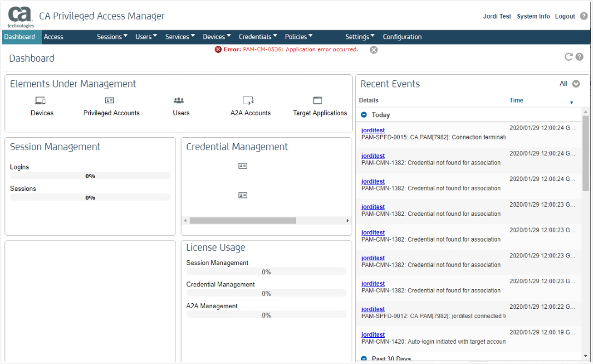Image resolution: width=593 pixels, height=364 pixels.
Task: Collapse the Today events group
Action: (364, 115)
